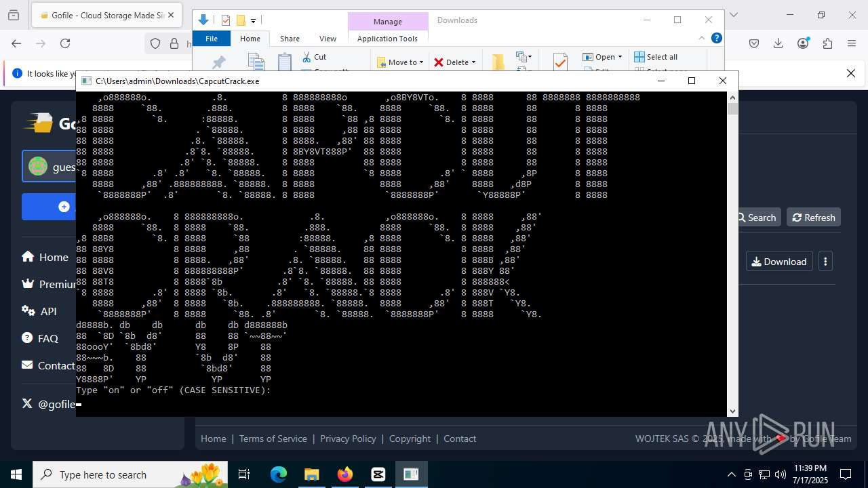Open Contact in Gofile sidebar

click(48, 365)
